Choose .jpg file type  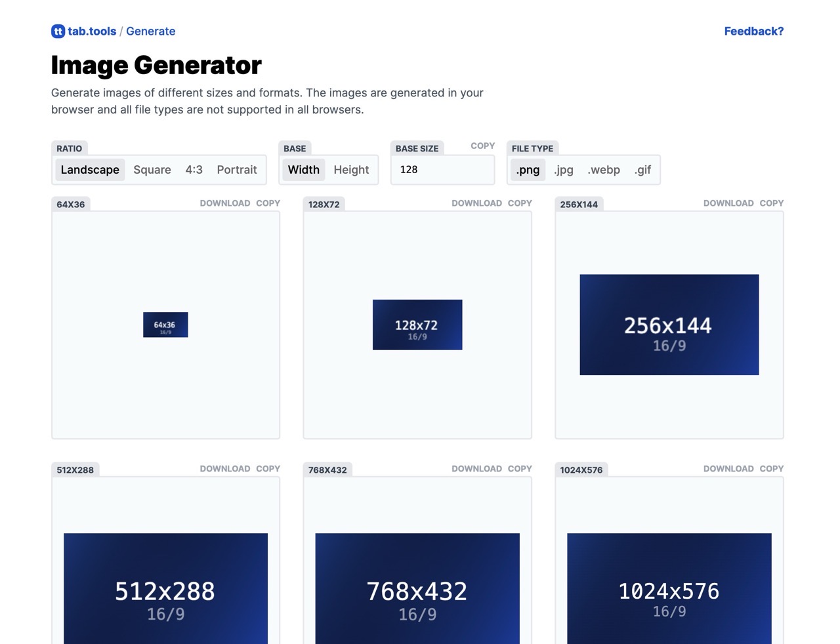pos(563,170)
